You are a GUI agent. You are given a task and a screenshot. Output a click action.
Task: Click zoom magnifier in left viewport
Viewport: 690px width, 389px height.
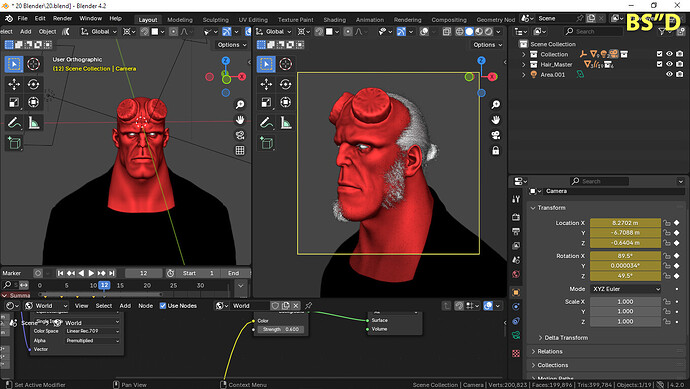pos(240,104)
